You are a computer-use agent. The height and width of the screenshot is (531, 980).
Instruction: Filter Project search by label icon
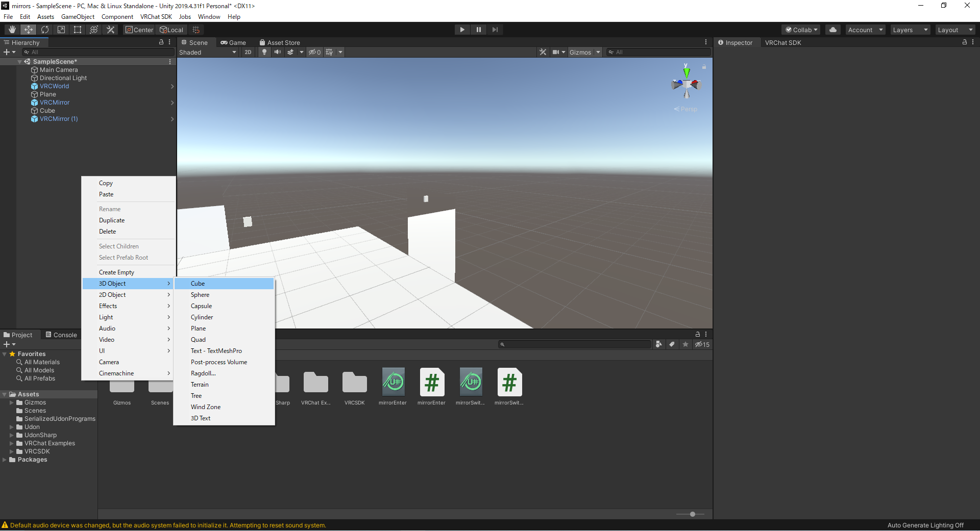(672, 344)
